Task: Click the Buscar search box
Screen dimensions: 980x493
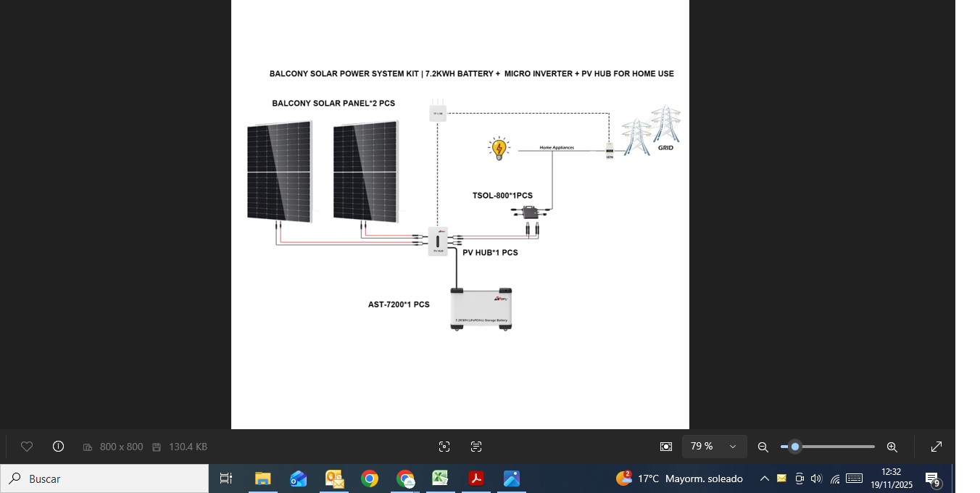Action: (x=104, y=478)
